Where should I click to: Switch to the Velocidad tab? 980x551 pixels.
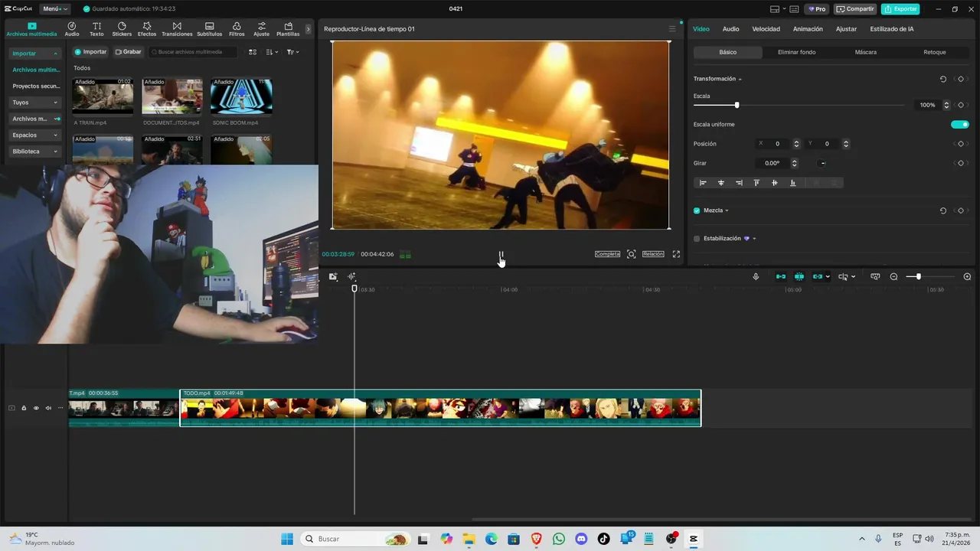pyautogui.click(x=766, y=29)
